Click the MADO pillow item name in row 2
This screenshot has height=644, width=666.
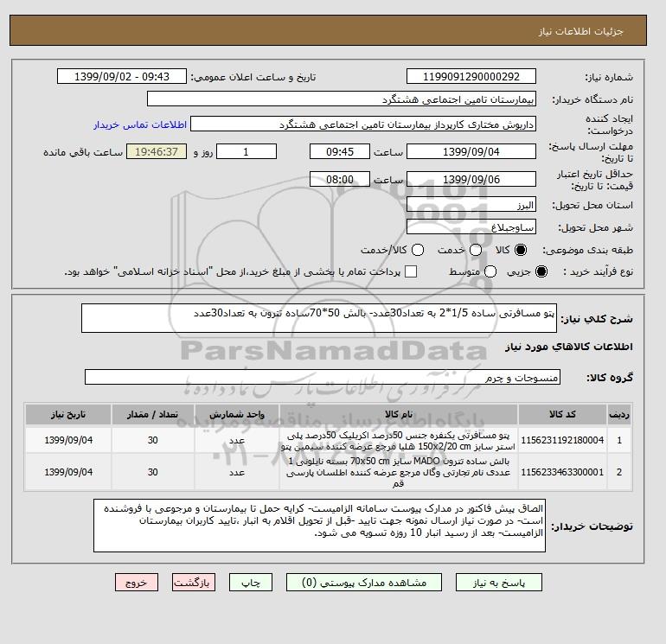tap(399, 472)
